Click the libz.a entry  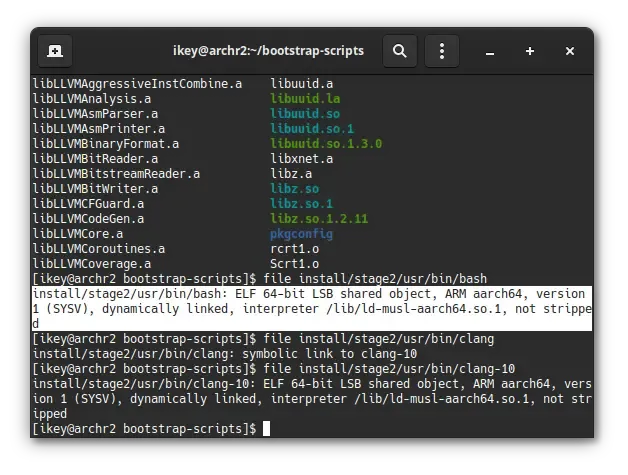point(291,174)
